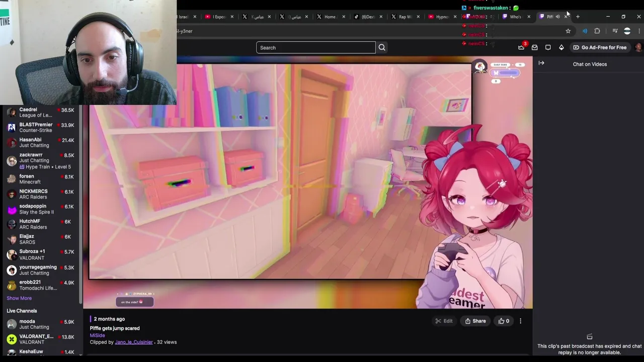
Task: Open the browser three-dot menu
Action: coord(639,31)
